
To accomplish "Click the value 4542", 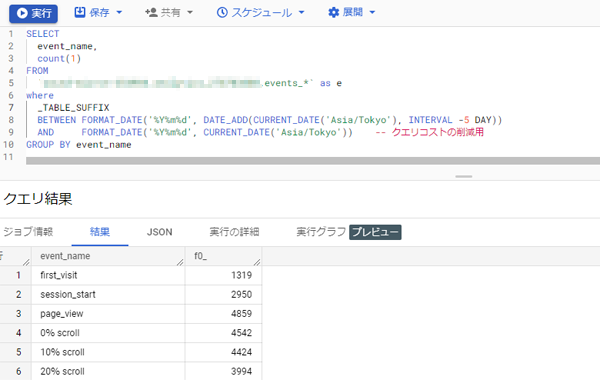I will [241, 333].
